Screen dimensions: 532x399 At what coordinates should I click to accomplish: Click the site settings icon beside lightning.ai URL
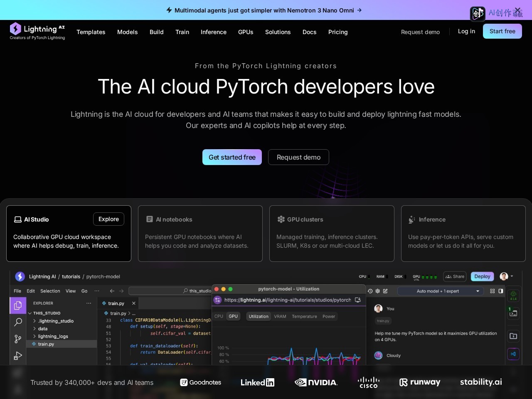coord(218,300)
